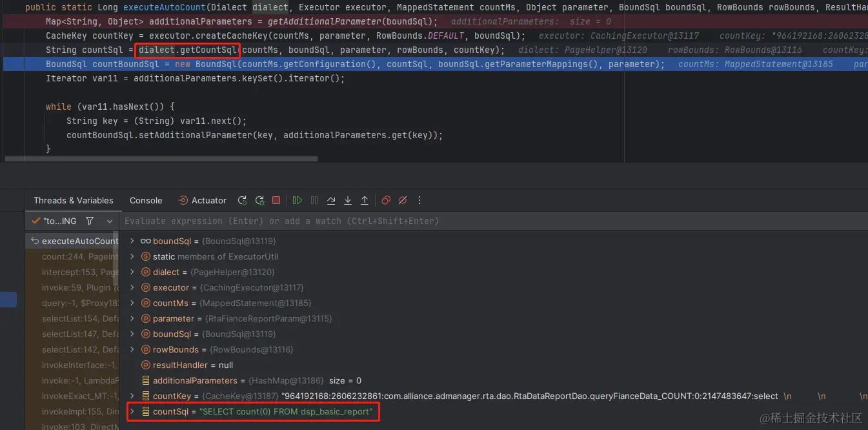Open the View Breakpoints dialog icon
The image size is (868, 430).
386,200
